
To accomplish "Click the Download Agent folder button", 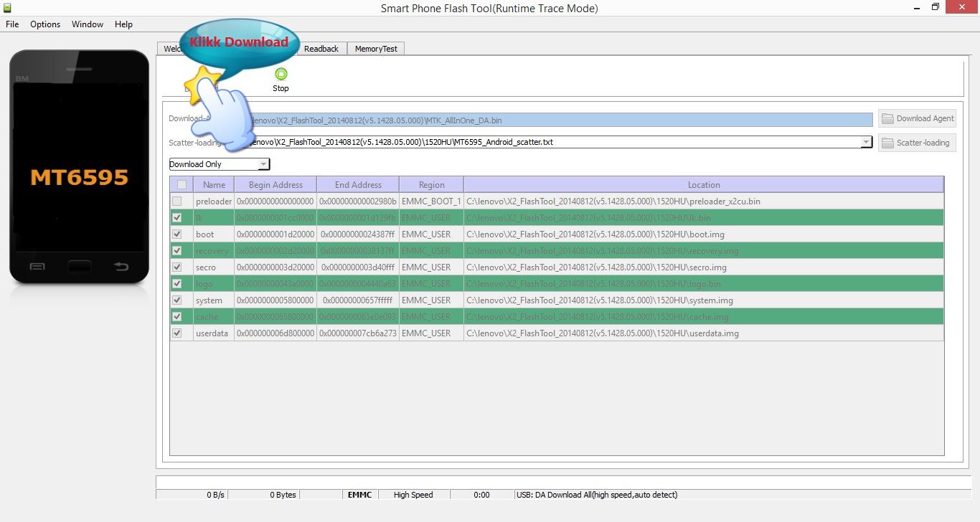I will click(917, 118).
